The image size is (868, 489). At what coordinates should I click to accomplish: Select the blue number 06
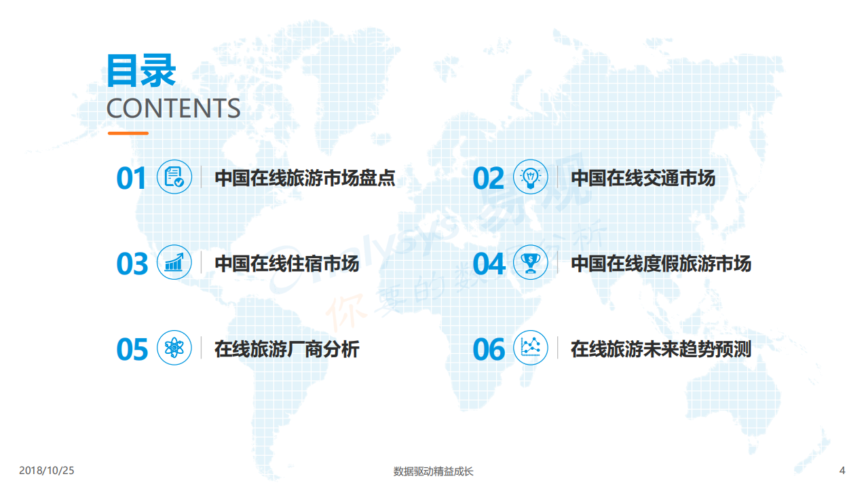(489, 350)
